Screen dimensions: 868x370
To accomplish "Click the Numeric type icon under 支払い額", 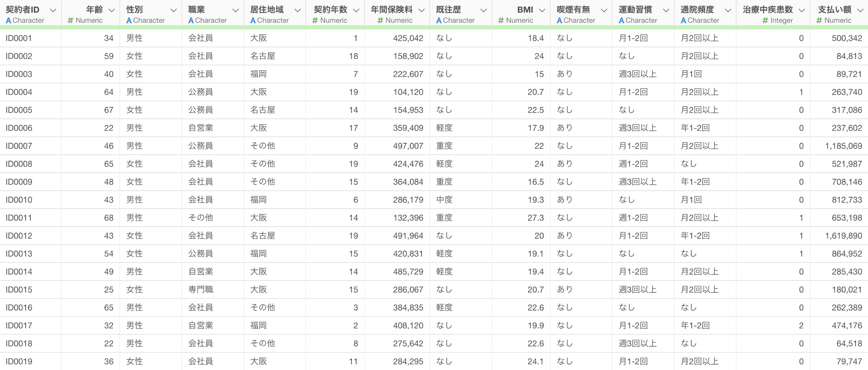I will [x=819, y=21].
